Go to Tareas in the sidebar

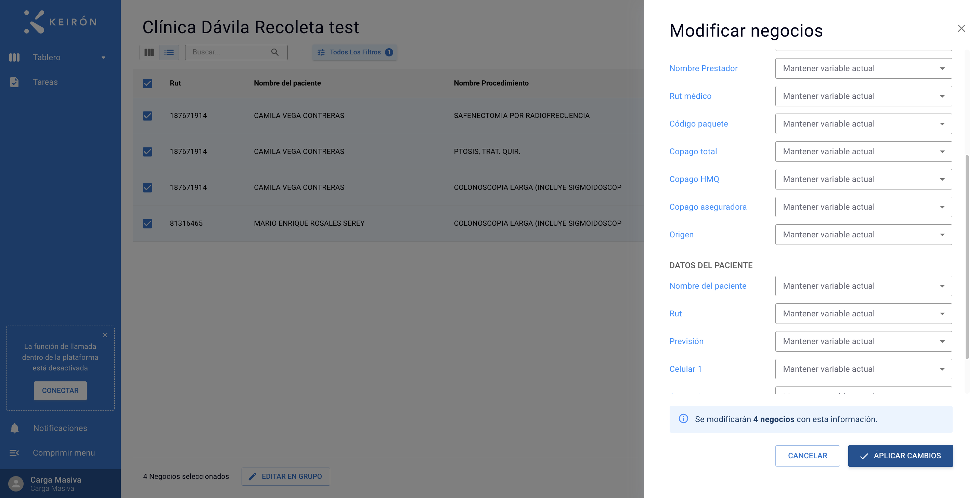(45, 82)
